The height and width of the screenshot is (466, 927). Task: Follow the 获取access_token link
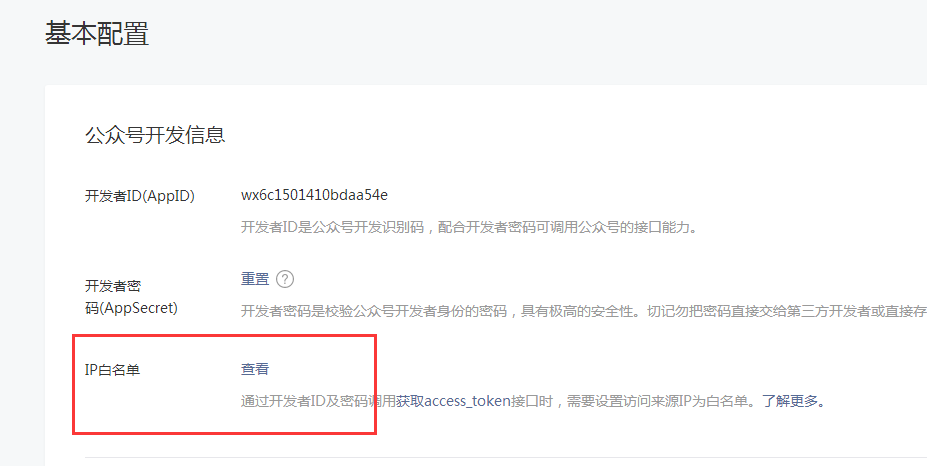(453, 401)
